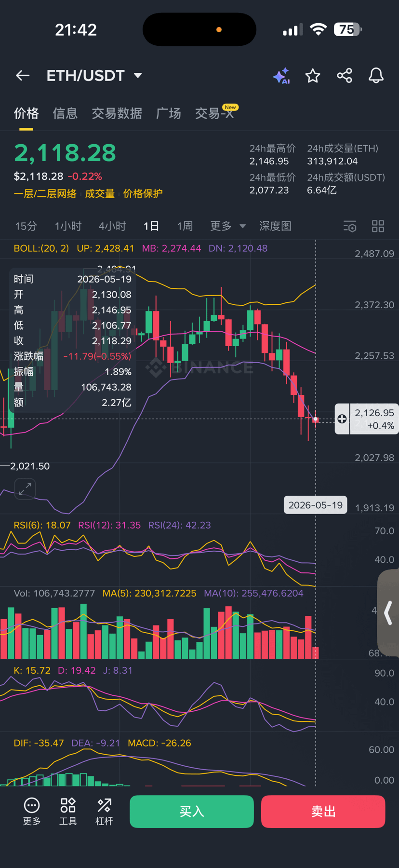The width and height of the screenshot is (399, 868).
Task: Tap the K: 15.72 KDJ label
Action: (x=32, y=670)
